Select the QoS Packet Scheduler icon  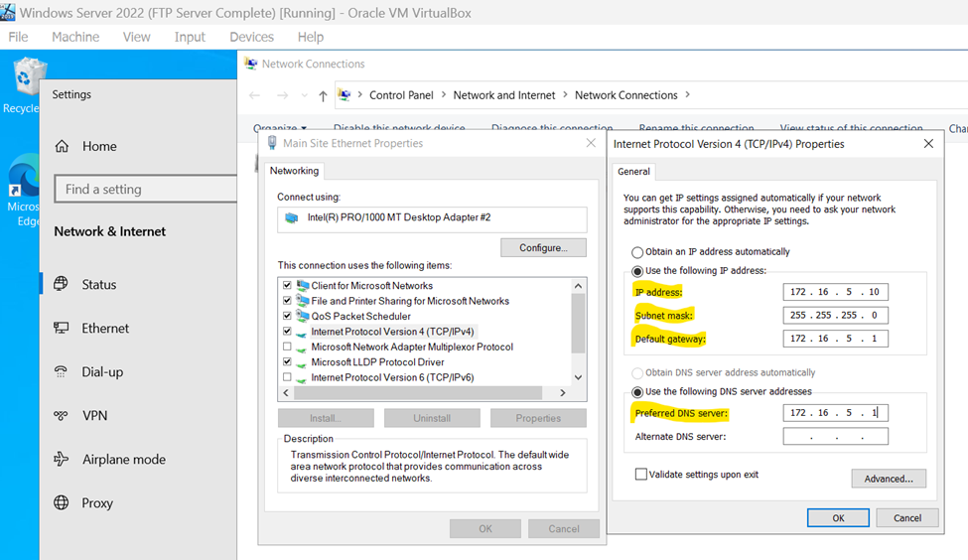[x=302, y=316]
